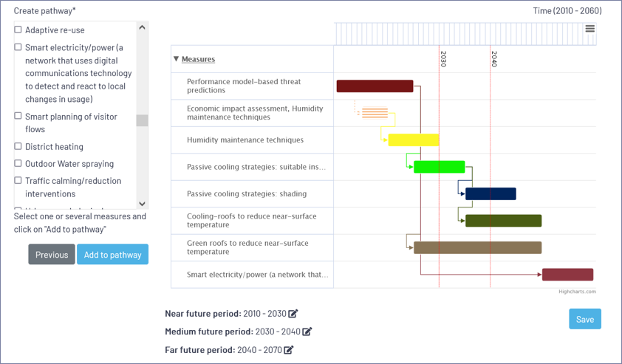Edit the Medium future period range
Viewport: 622px width, 364px height.
click(307, 332)
